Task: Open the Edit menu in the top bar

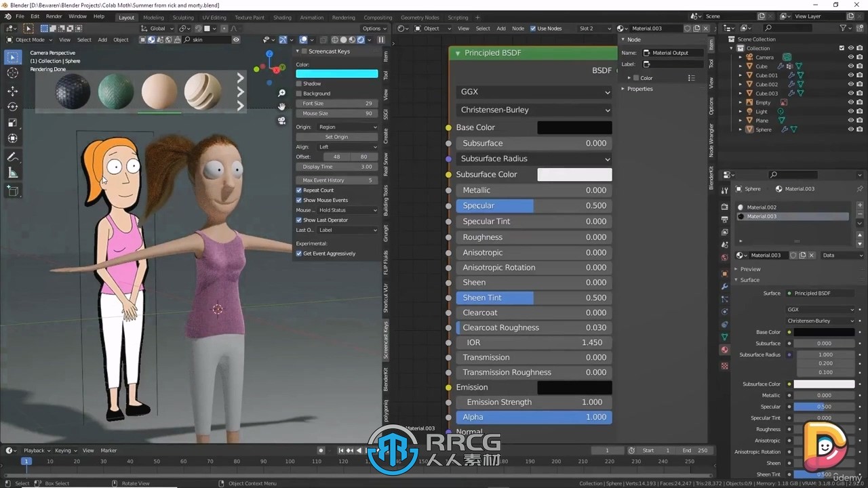Action: coord(35,16)
